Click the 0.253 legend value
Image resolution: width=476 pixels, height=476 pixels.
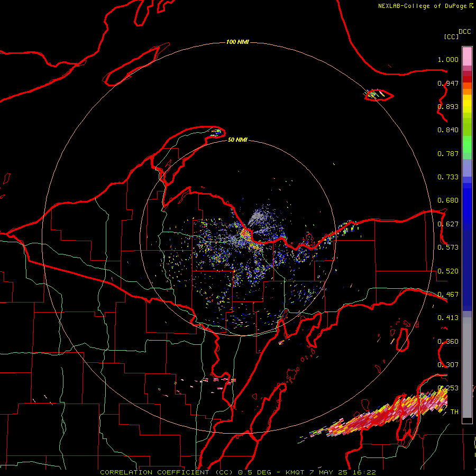[x=448, y=388]
